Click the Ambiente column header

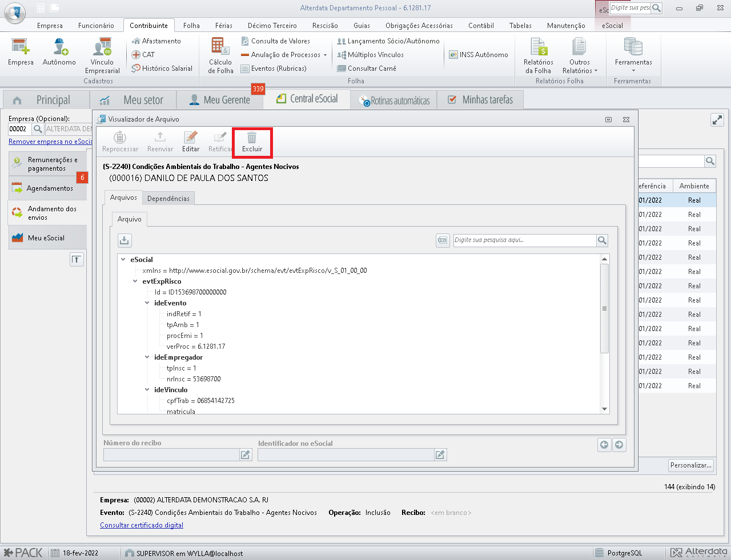[694, 186]
